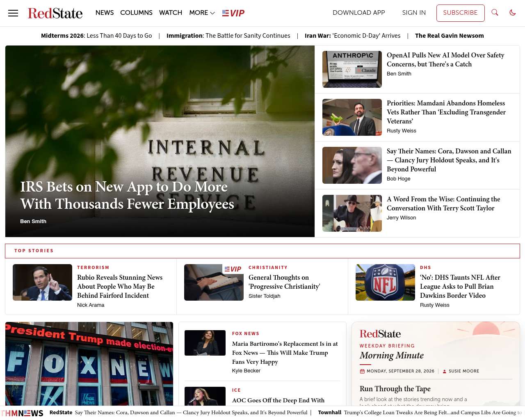Click the author person icon beside Susie Moore
The image size is (525, 420).
444,371
